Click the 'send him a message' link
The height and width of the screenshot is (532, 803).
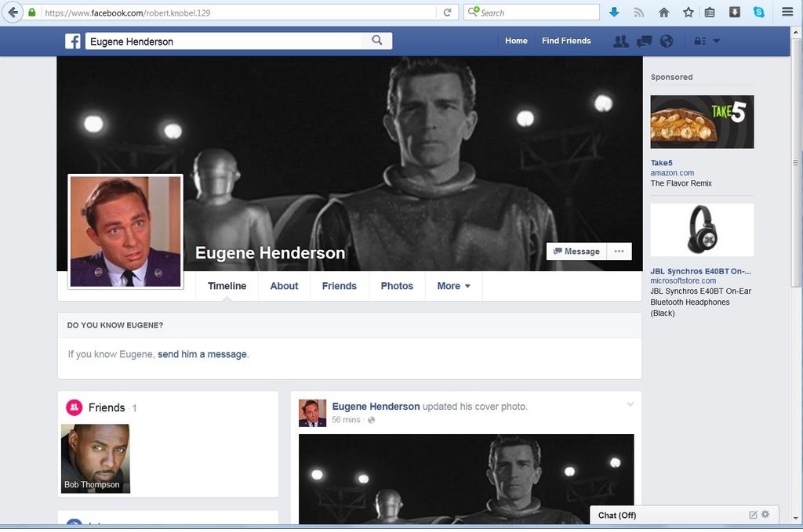(x=202, y=354)
